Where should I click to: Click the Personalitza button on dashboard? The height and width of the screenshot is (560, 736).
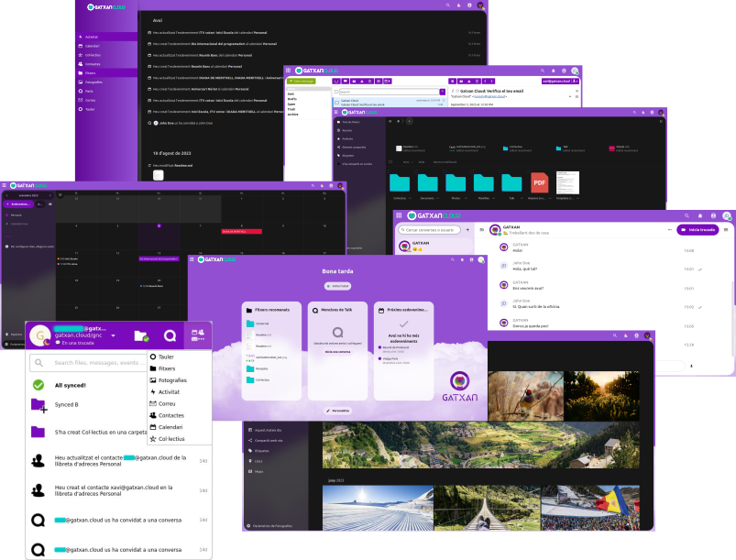tap(338, 411)
